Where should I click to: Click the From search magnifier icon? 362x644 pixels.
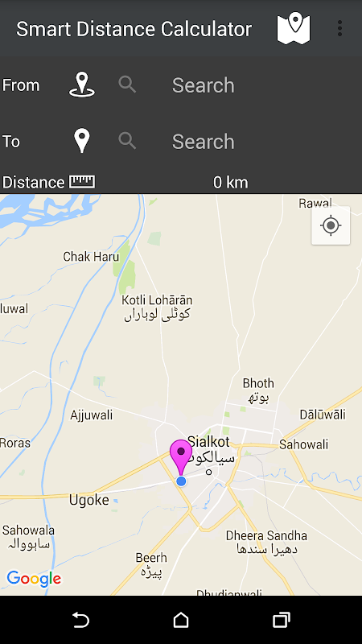click(127, 85)
